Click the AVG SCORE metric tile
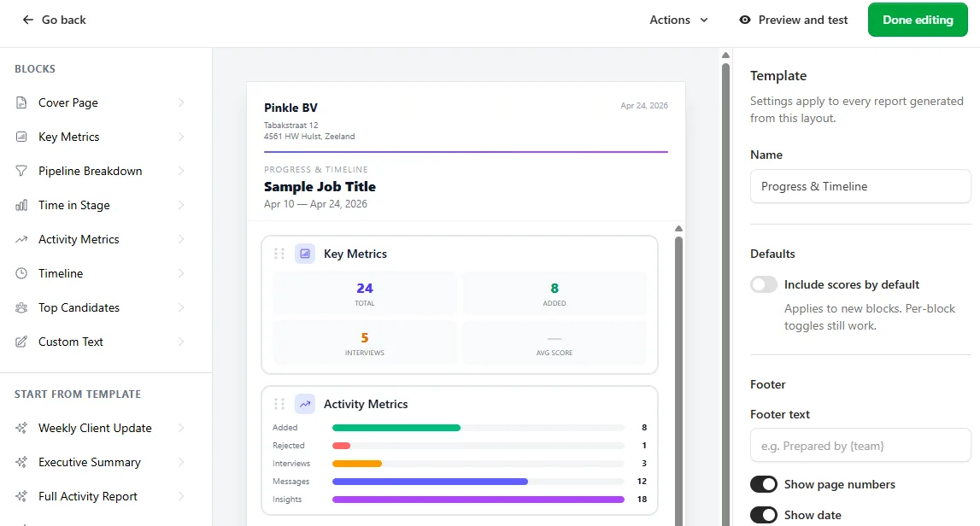 pos(555,343)
